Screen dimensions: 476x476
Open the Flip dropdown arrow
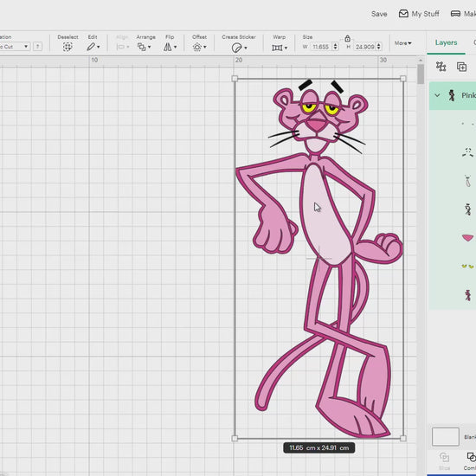point(175,47)
